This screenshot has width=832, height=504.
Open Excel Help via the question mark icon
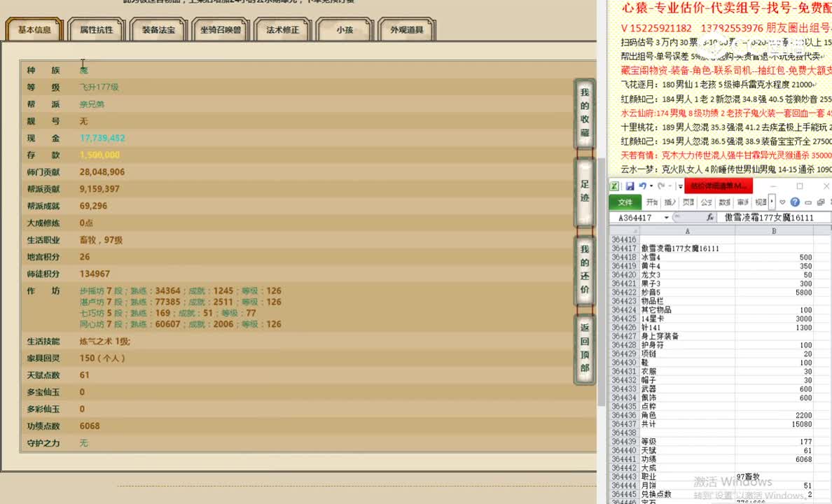(x=796, y=202)
